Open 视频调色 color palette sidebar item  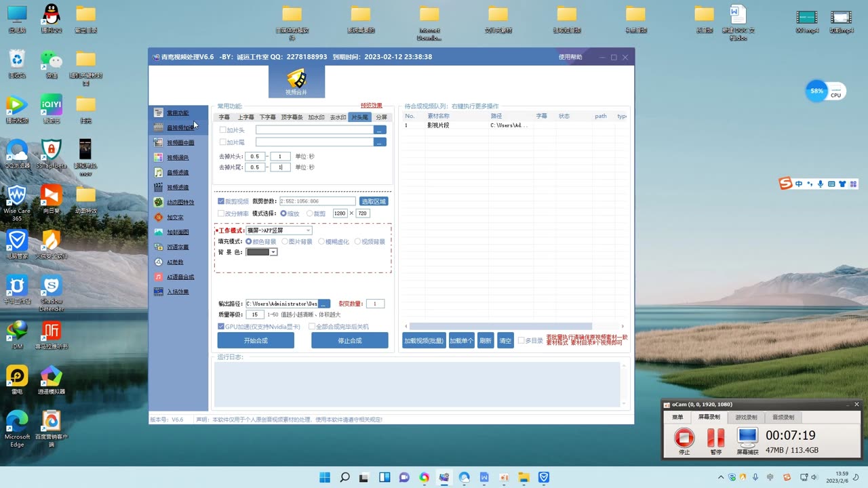pos(178,157)
